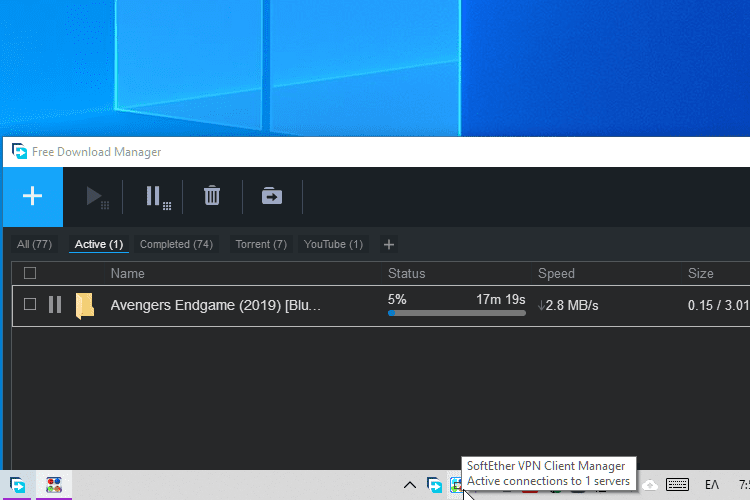Click the Free Download Manager window title text
This screenshot has width=750, height=500.
pos(97,152)
